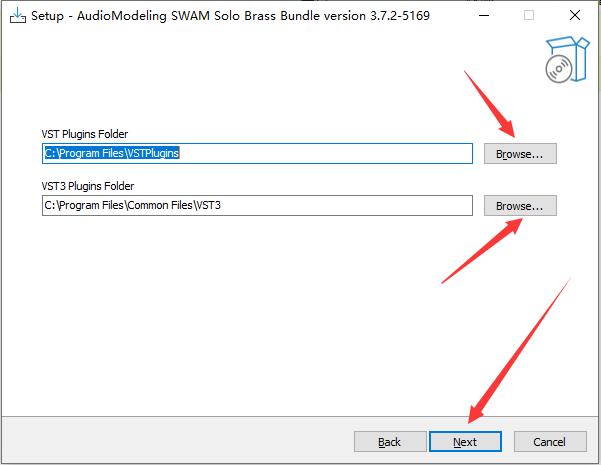This screenshot has width=601, height=465.
Task: Click the "VST3 Plugins Folder" label
Action: [x=88, y=186]
